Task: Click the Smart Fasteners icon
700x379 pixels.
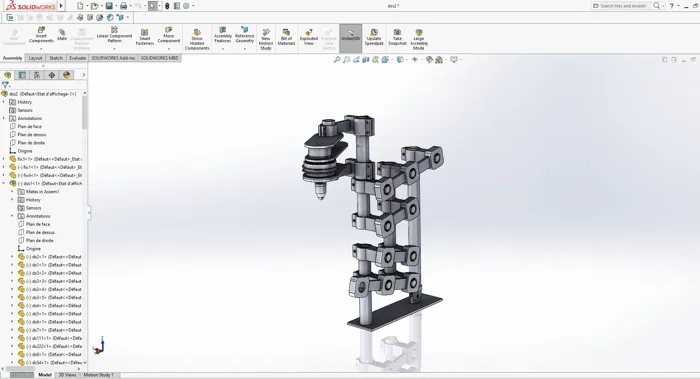Action: click(x=145, y=37)
